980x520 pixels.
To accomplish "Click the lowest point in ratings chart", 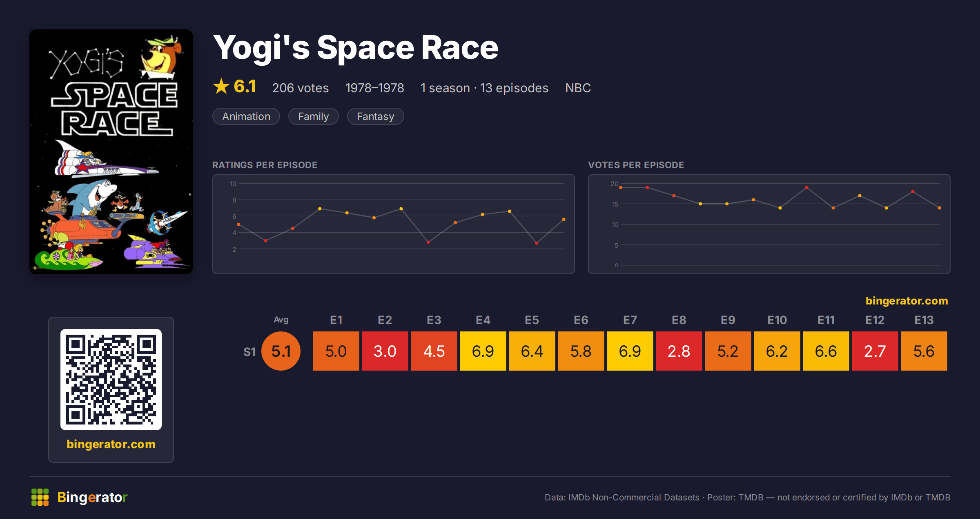I will click(537, 243).
